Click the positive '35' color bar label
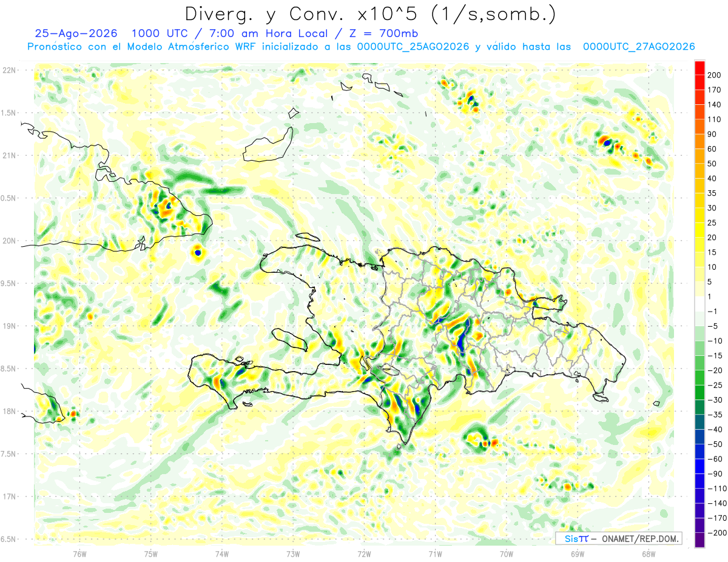 point(713,193)
